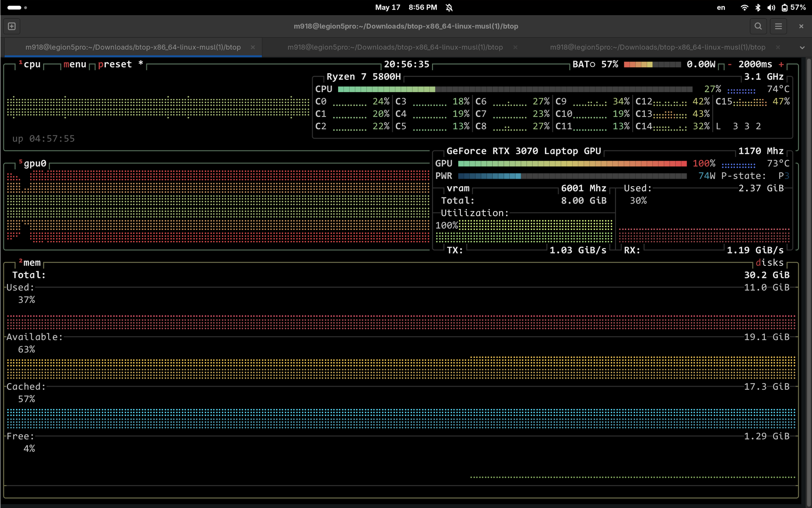Image resolution: width=812 pixels, height=508 pixels.
Task: Expand the tab overflow chevron
Action: 802,48
